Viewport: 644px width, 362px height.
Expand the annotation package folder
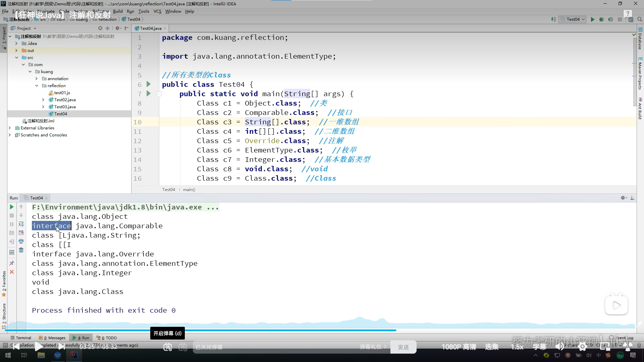pos(37,78)
